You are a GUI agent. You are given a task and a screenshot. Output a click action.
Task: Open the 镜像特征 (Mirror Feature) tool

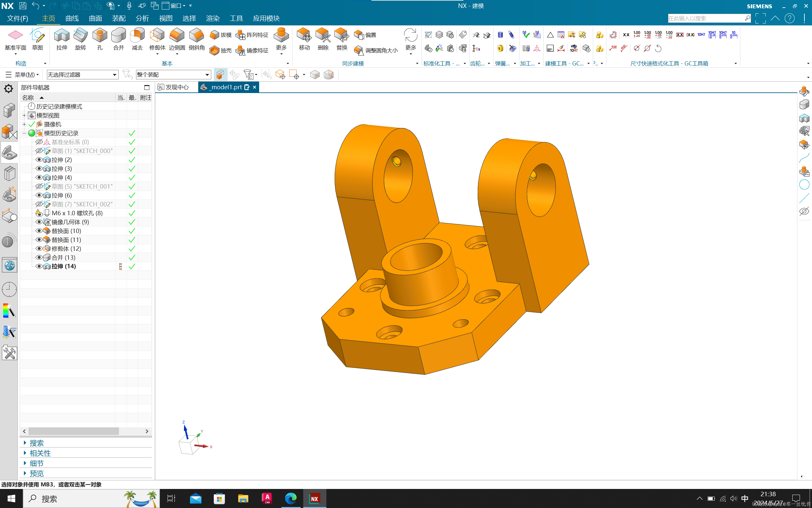[x=252, y=50]
